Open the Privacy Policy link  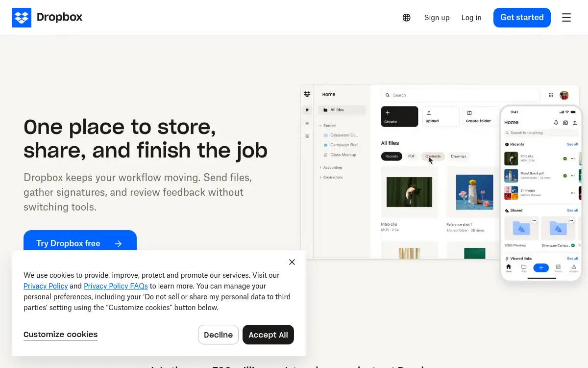46,286
